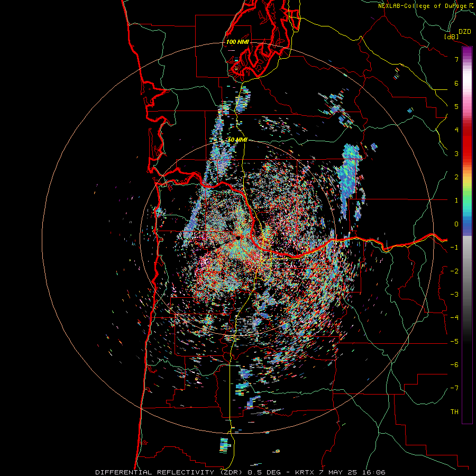Click the scale value 5 label

456,106
